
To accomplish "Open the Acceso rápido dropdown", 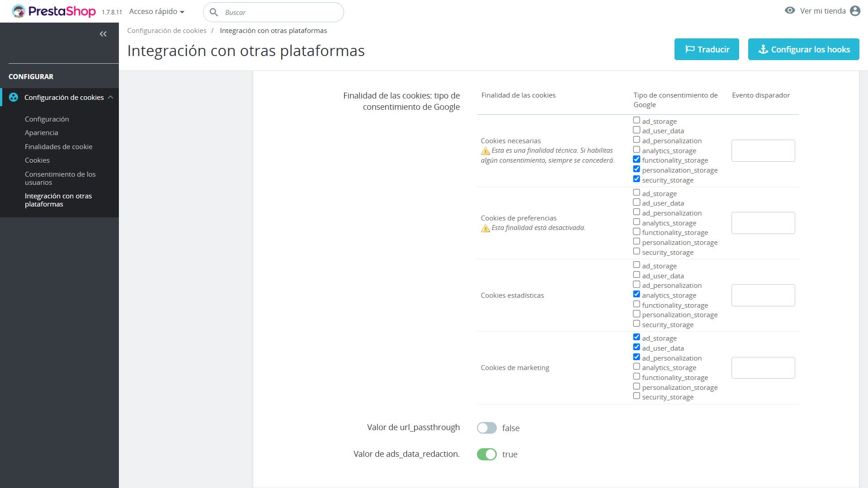I will pyautogui.click(x=156, y=12).
